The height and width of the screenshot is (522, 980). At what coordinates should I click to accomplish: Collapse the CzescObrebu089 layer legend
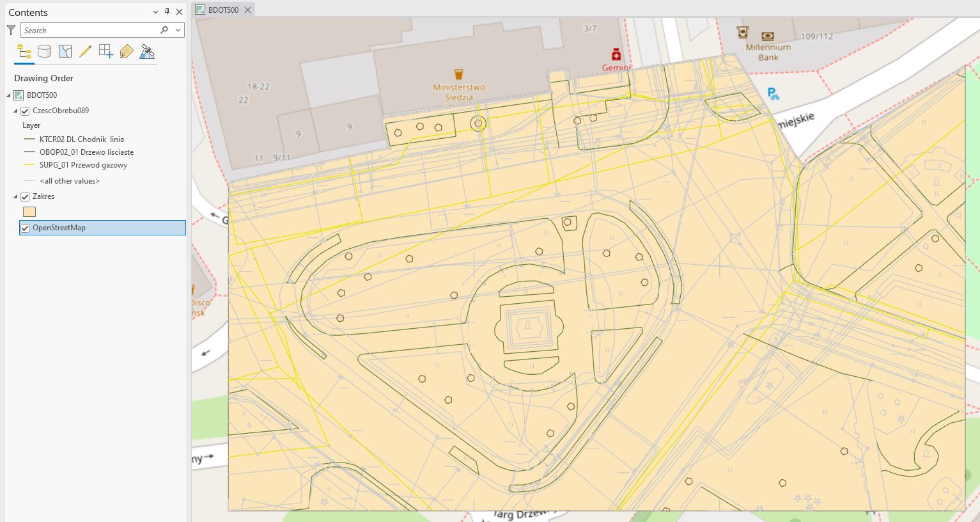pos(16,111)
